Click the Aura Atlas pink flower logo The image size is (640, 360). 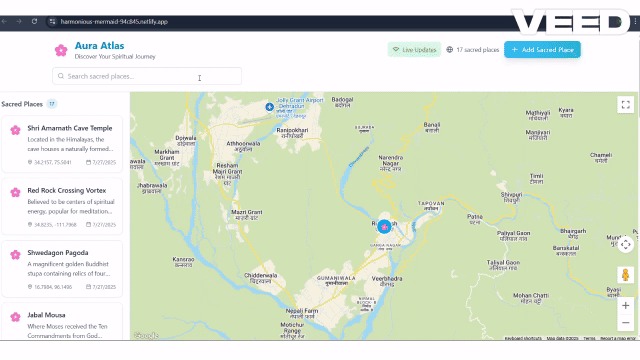point(61,50)
